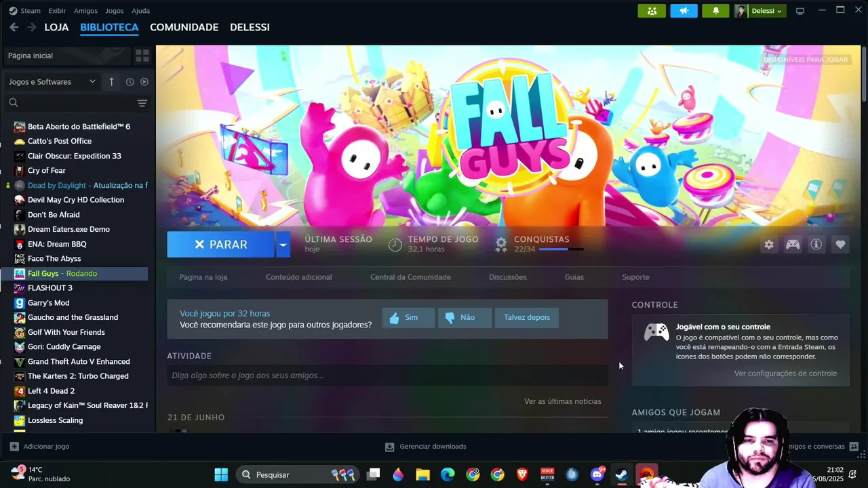Open Central da Comunidade tab
The height and width of the screenshot is (488, 868).
[x=410, y=277]
